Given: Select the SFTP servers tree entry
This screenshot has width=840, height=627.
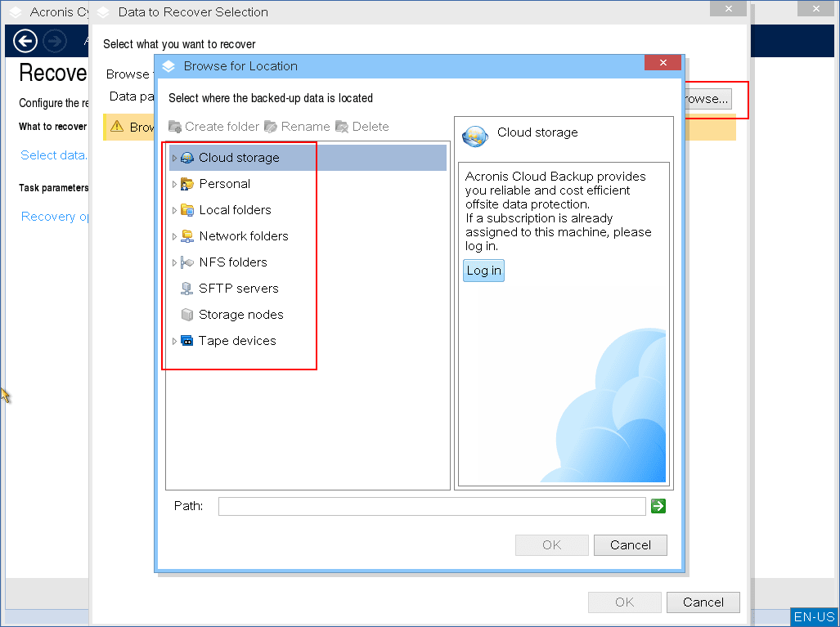Looking at the screenshot, I should click(x=239, y=289).
